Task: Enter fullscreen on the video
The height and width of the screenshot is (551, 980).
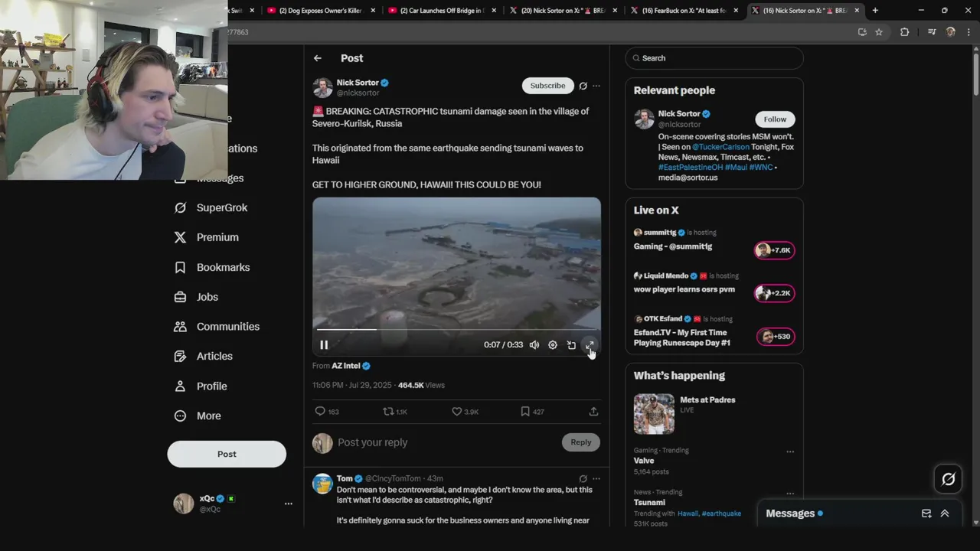Action: pyautogui.click(x=590, y=345)
